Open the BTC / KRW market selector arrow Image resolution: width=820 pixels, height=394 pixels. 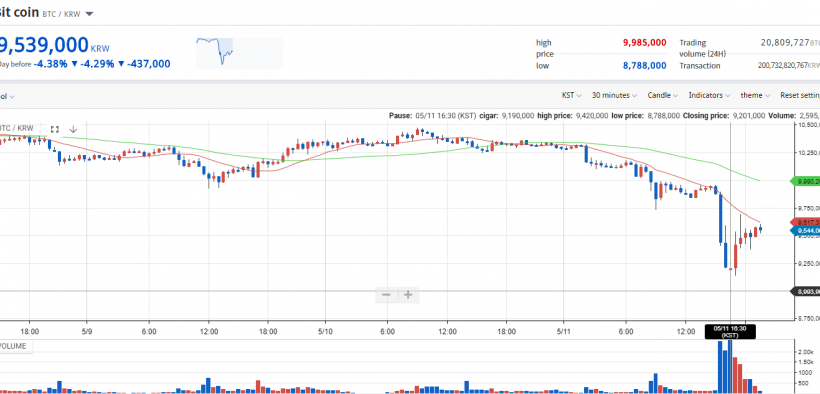coord(89,14)
